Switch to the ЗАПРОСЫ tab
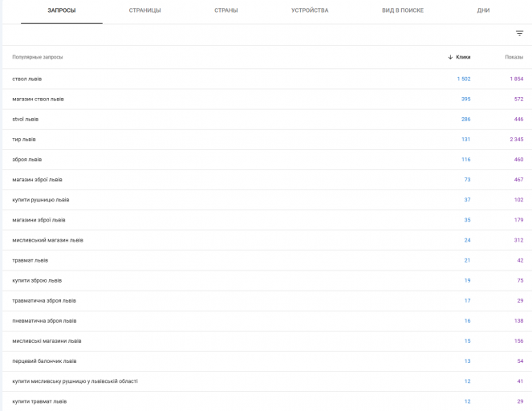The height and width of the screenshot is (411, 532). click(x=62, y=10)
